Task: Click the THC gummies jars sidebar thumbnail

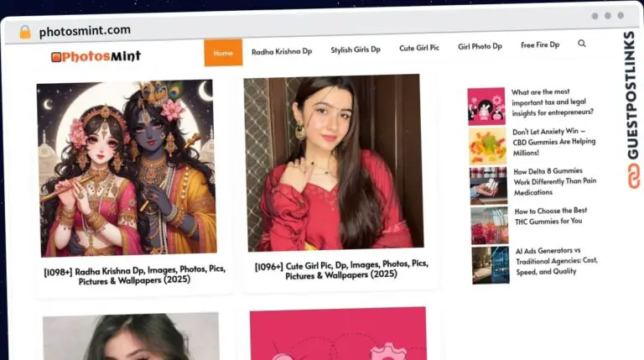Action: [x=490, y=226]
